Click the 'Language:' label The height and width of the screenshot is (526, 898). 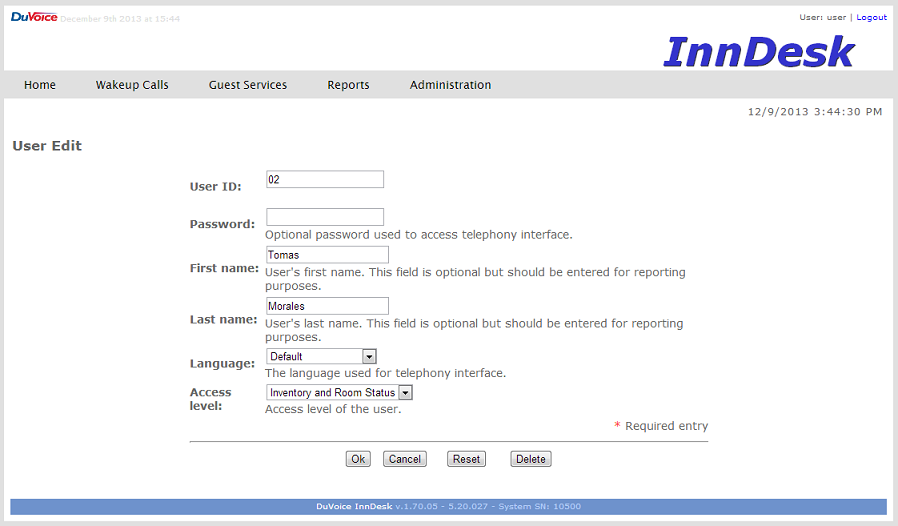(222, 364)
